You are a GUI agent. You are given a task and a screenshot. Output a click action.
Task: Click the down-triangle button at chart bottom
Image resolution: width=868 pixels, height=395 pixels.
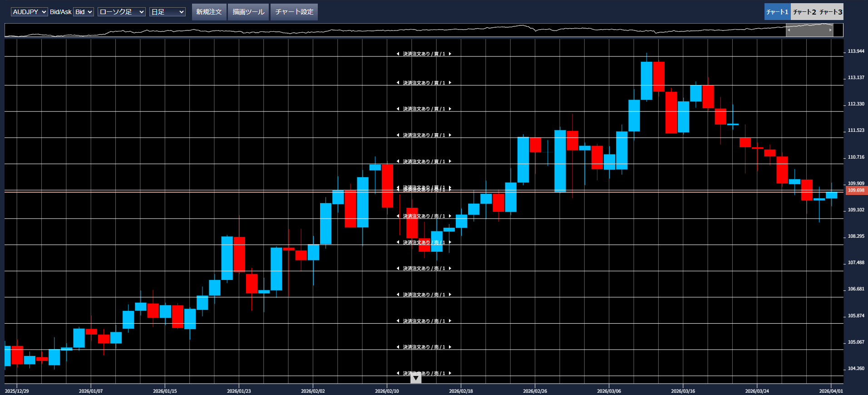point(415,378)
